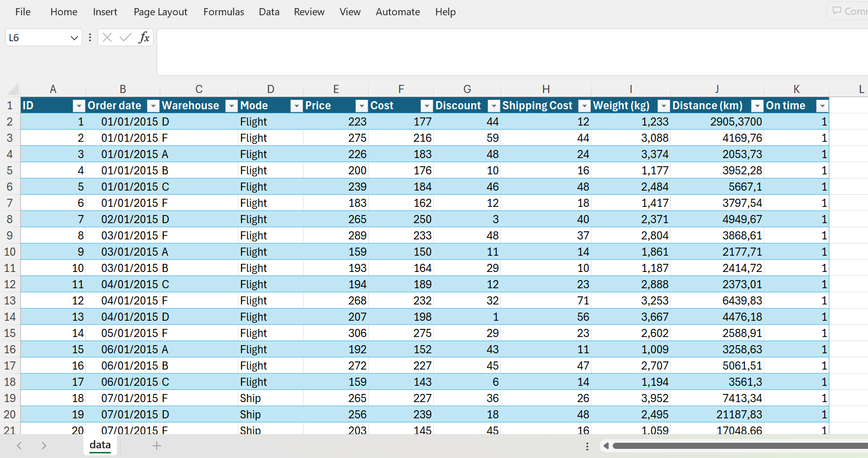This screenshot has height=458, width=868.
Task: Expand the Mode column filter dropdown
Action: click(296, 106)
